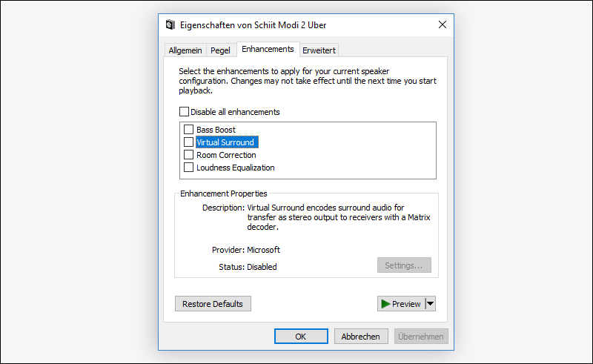Screen dimensions: 593x364
Task: Open the Pegel tab
Action: coord(220,50)
